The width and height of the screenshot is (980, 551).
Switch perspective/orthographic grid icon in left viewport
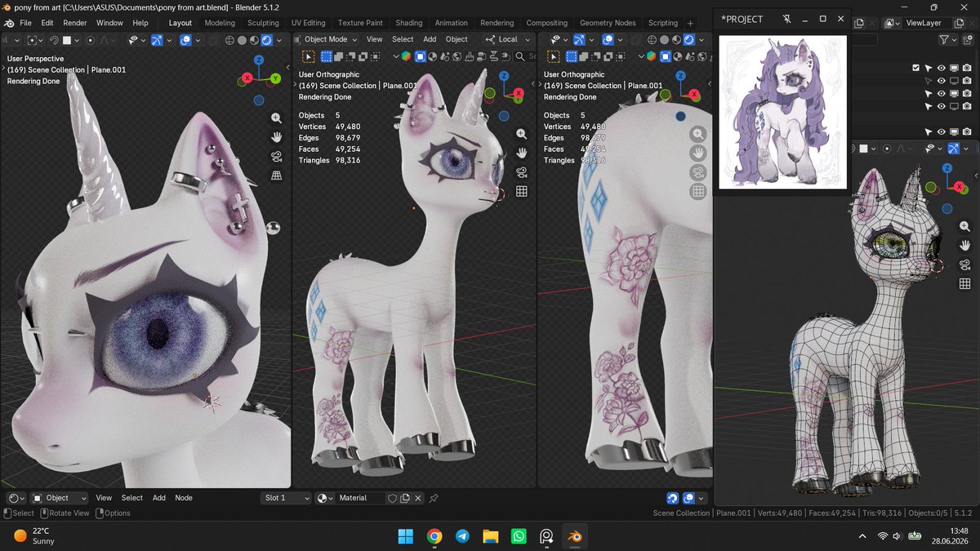(277, 176)
